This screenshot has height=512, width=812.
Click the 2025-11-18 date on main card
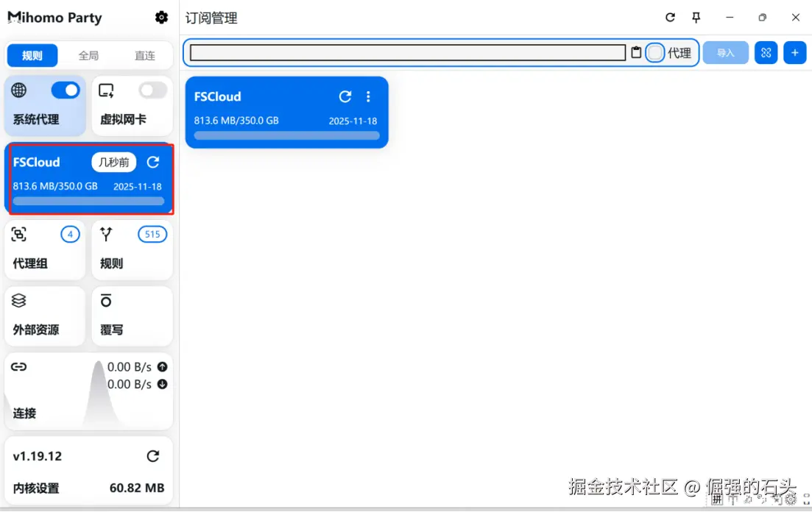pos(353,121)
